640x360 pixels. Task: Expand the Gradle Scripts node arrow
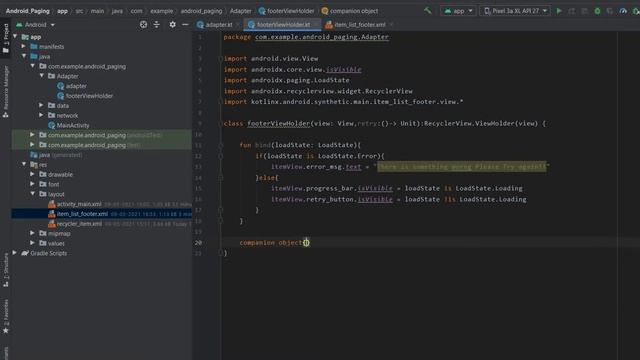point(15,253)
